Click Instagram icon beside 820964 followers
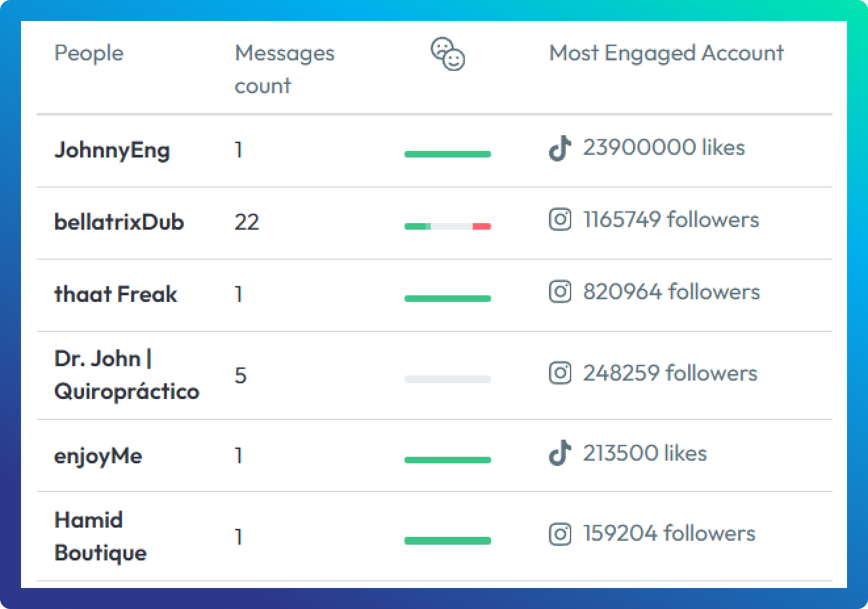Image resolution: width=868 pixels, height=609 pixels. pyautogui.click(x=559, y=291)
